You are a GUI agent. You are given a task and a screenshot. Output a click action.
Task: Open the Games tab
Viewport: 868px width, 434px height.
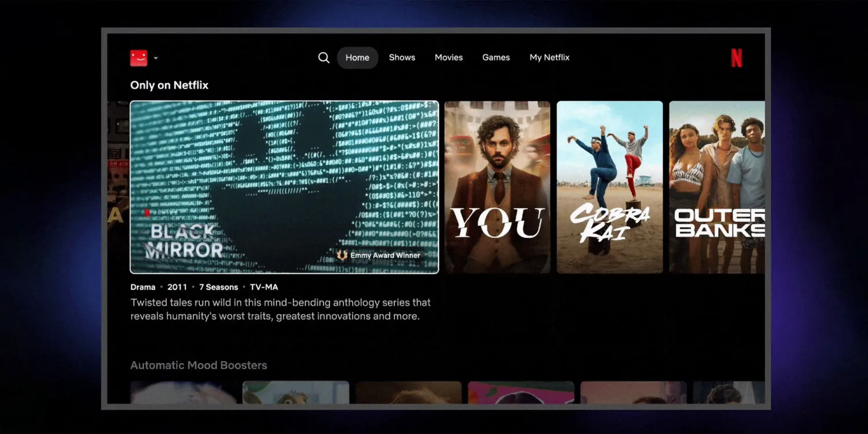point(496,58)
